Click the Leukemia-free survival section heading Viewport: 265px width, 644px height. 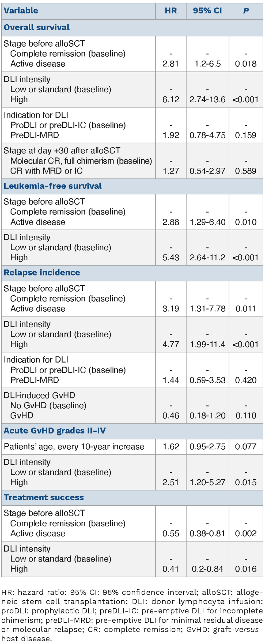coord(53,186)
